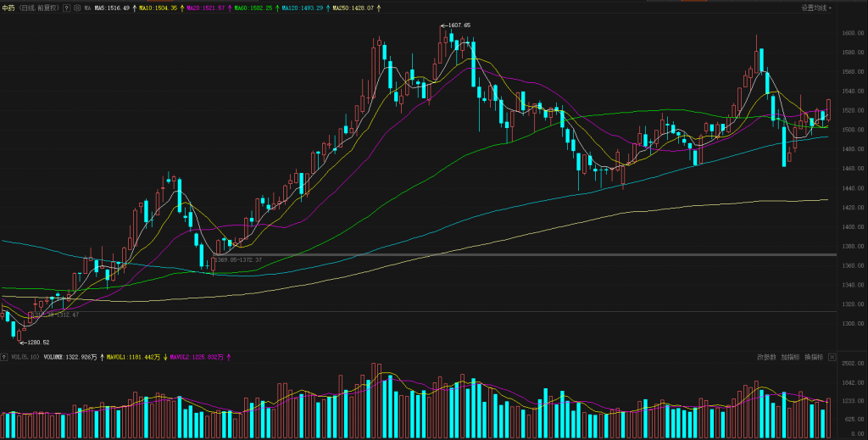The width and height of the screenshot is (868, 440).
Task: Click the 加指标 button
Action: pyautogui.click(x=790, y=357)
